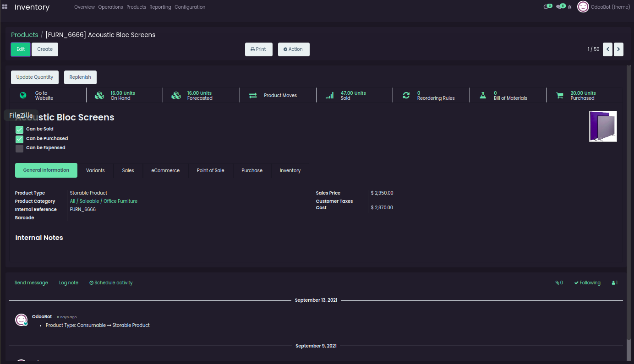Switch to the Purchase tab
This screenshot has height=364, width=634.
tap(252, 170)
